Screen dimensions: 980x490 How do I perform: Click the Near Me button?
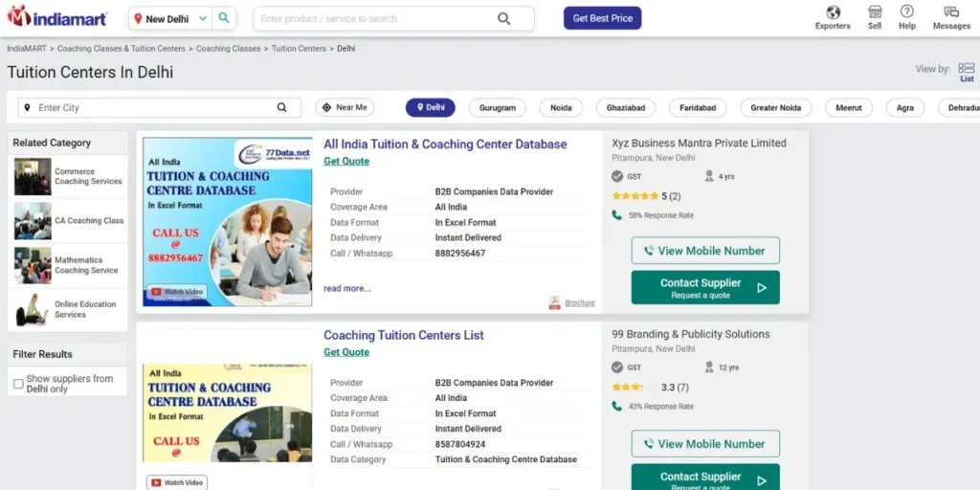(345, 107)
